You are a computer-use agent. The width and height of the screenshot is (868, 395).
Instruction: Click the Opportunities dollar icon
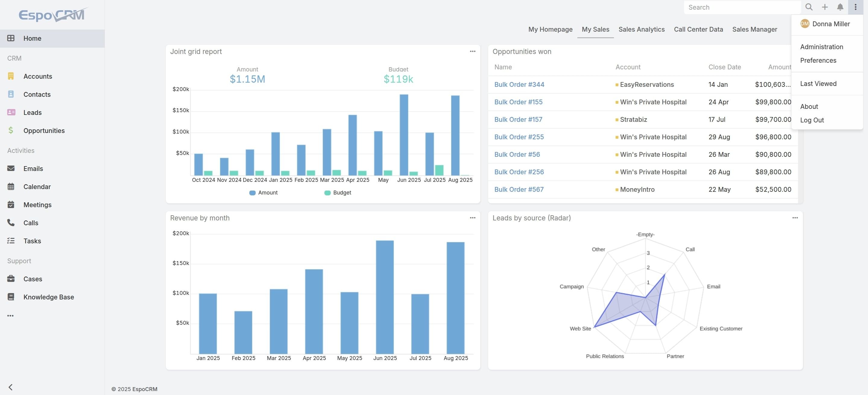point(11,130)
